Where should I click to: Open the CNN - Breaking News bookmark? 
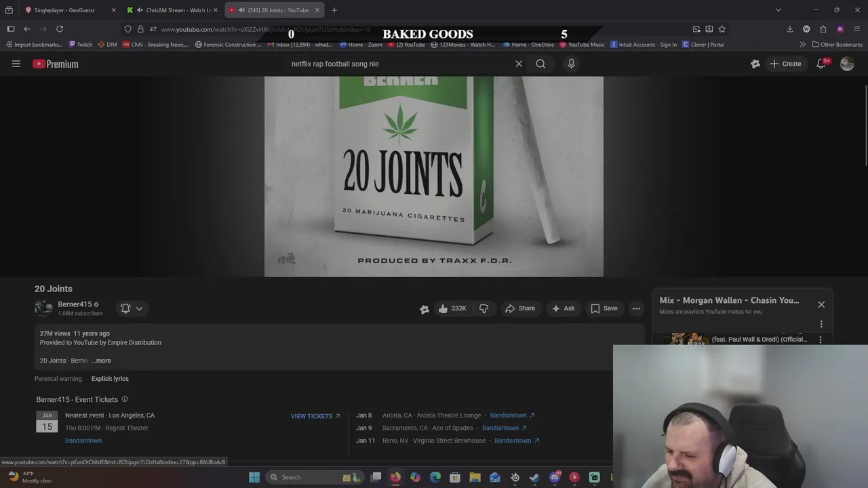155,45
